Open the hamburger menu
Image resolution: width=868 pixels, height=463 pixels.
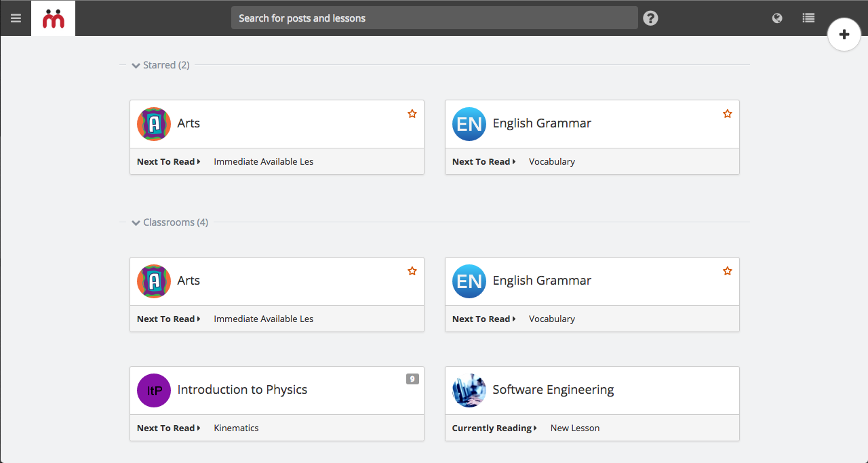[16, 18]
